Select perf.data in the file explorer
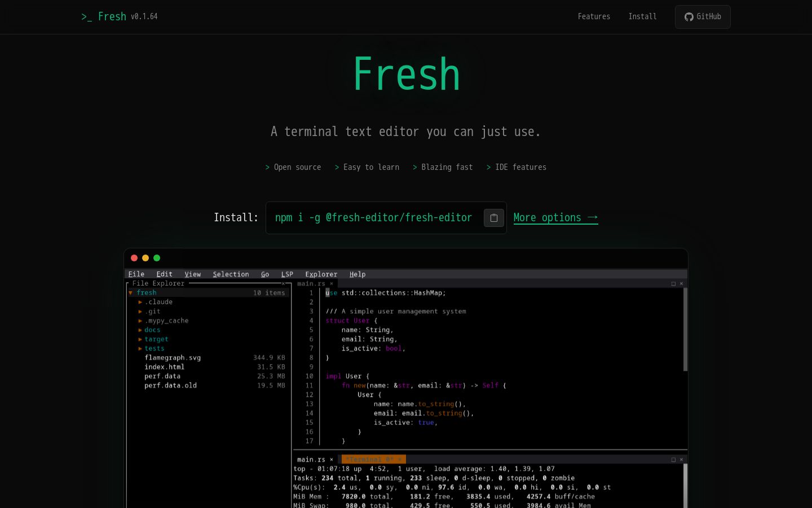This screenshot has width=812, height=508. point(162,376)
